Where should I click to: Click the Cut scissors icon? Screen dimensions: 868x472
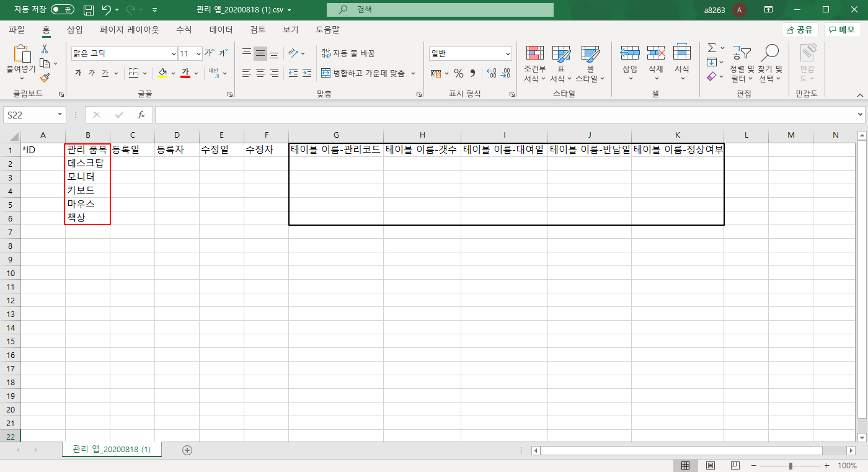point(45,49)
